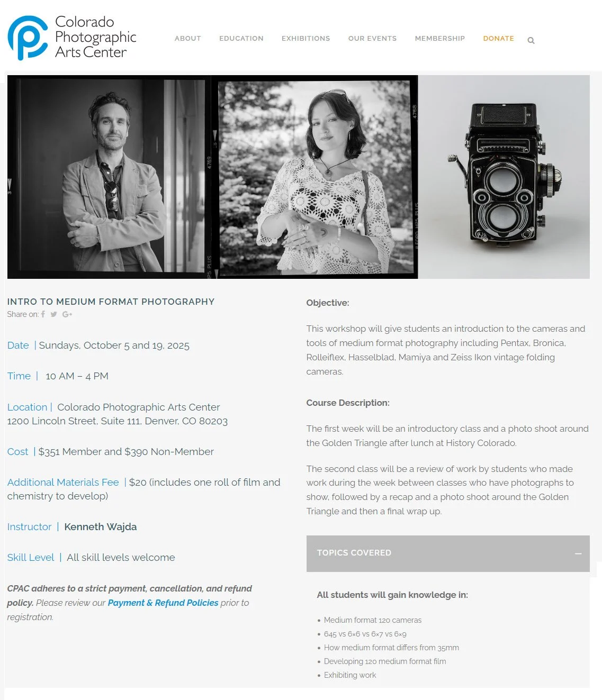Go to Exhibitions menu item
Screen dimensions: 602x700
coord(306,39)
